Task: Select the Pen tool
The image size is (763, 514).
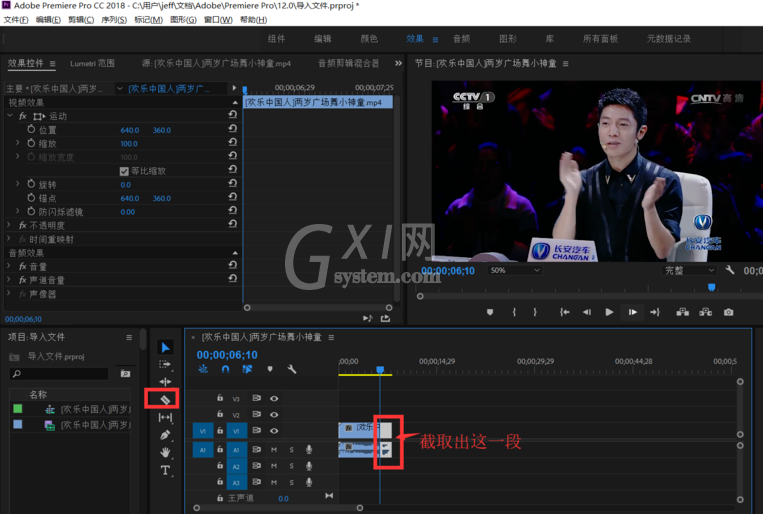Action: click(165, 435)
